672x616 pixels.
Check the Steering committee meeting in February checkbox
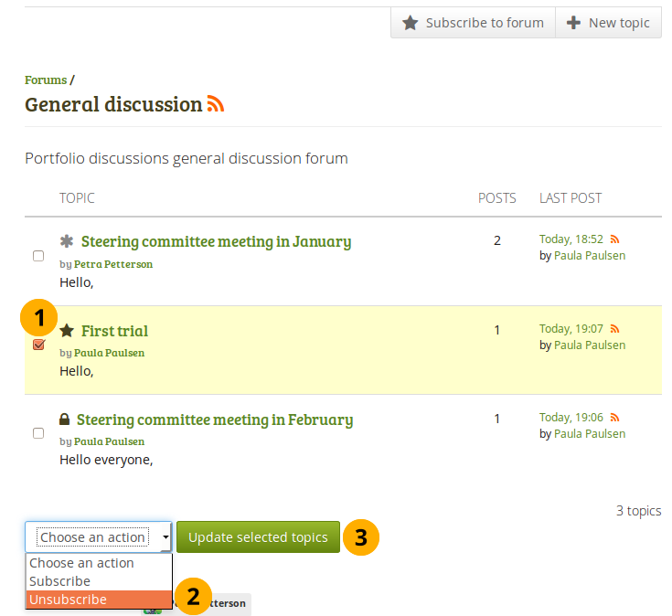tap(38, 433)
